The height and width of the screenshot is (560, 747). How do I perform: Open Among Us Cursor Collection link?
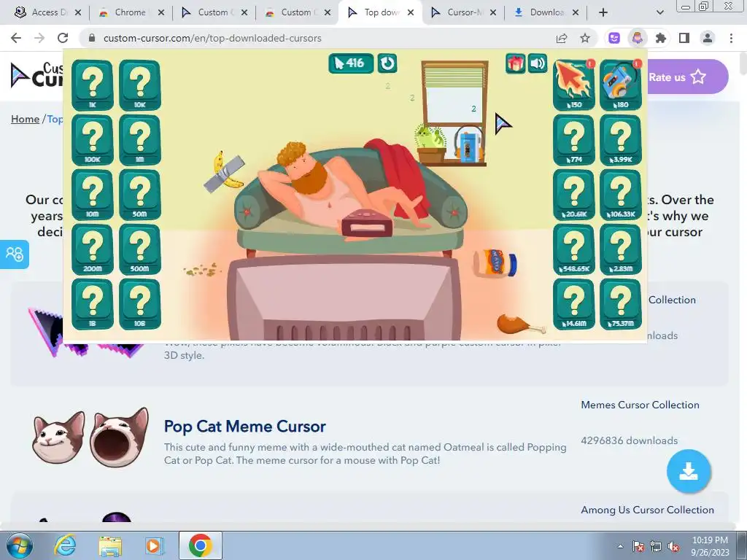[647, 510]
